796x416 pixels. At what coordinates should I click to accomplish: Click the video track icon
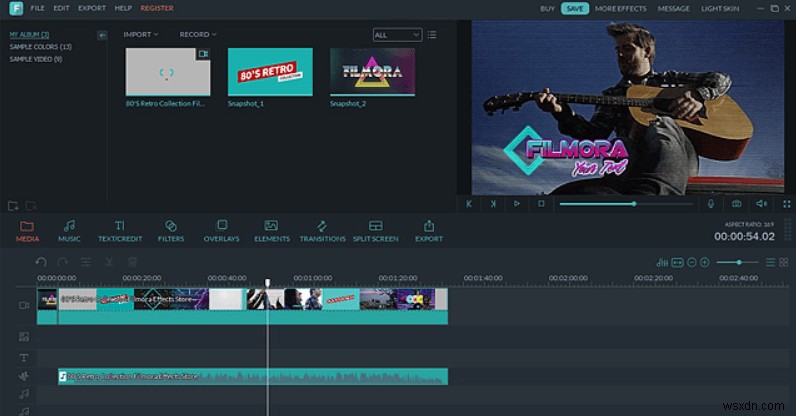(24, 305)
